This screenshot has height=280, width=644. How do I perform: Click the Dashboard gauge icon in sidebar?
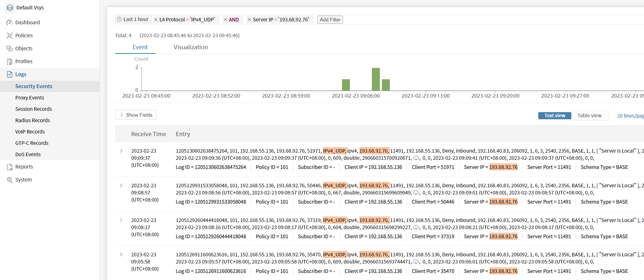tap(9, 22)
